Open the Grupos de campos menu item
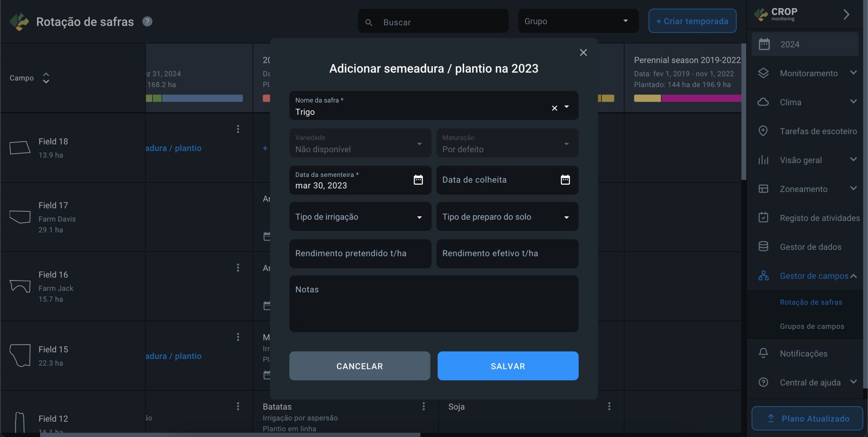This screenshot has width=868, height=437. (812, 326)
